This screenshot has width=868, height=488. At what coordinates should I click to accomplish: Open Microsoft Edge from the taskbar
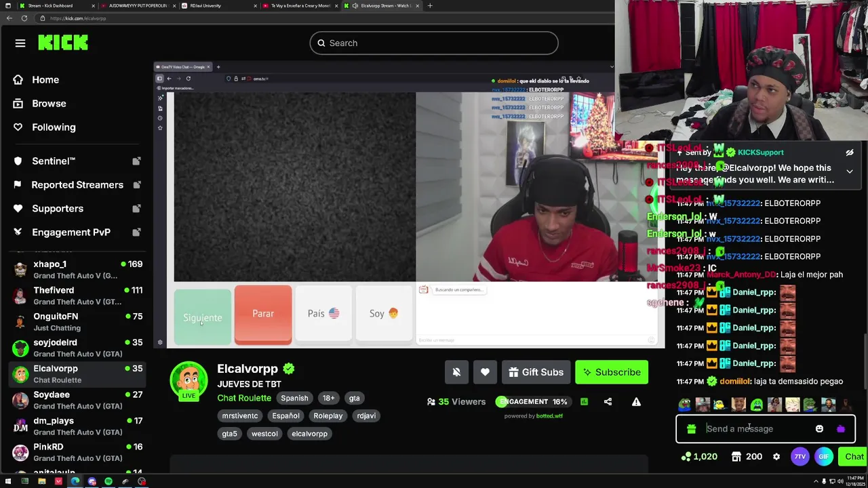[x=75, y=482]
